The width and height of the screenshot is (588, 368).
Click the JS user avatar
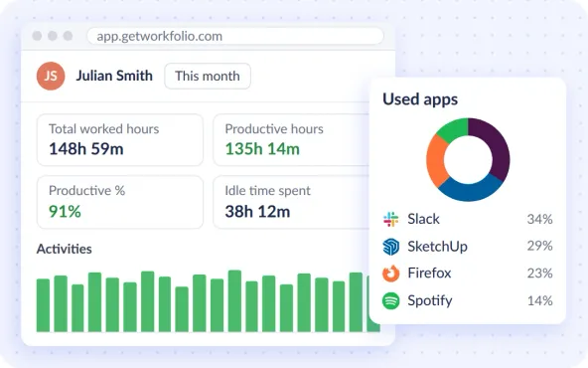pos(51,76)
